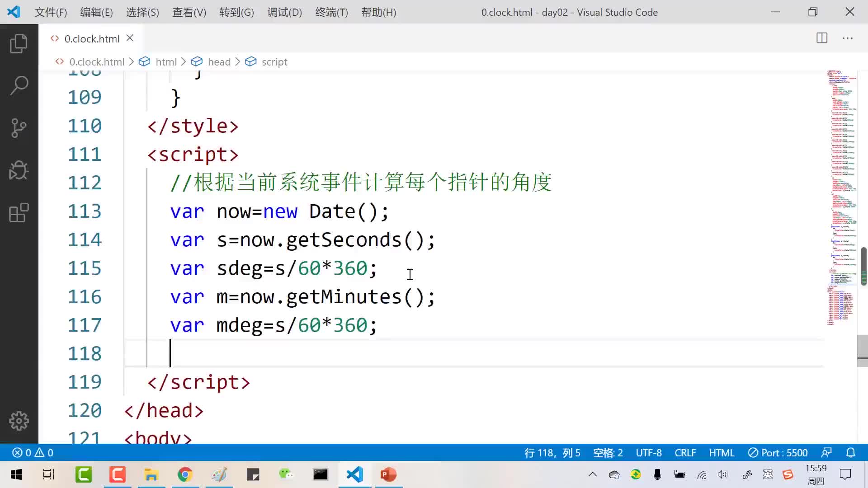Viewport: 868px width, 488px height.
Task: Click the feedback icon in status bar
Action: 826,452
